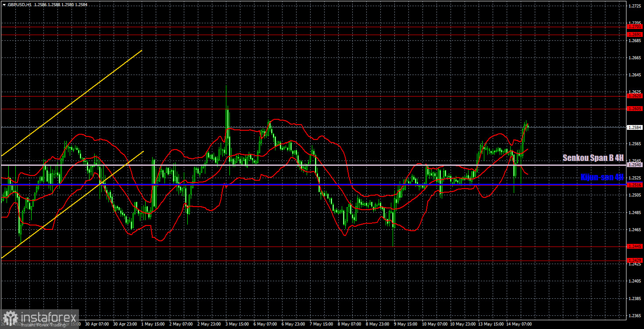Click the 1.2665 price axis label
Viewport: 644px width, 329px height.
pos(635,57)
